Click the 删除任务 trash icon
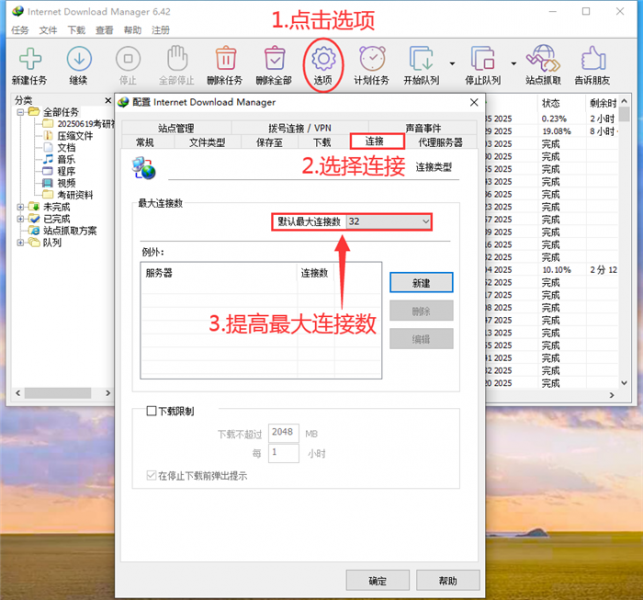643x600 pixels. pos(226,58)
